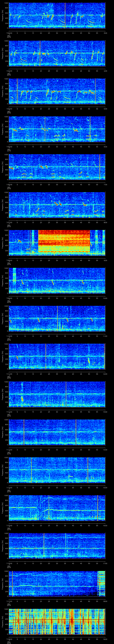Select the 7:14:00 start time label
This screenshot has width=114, height=644.
[x=9, y=487]
